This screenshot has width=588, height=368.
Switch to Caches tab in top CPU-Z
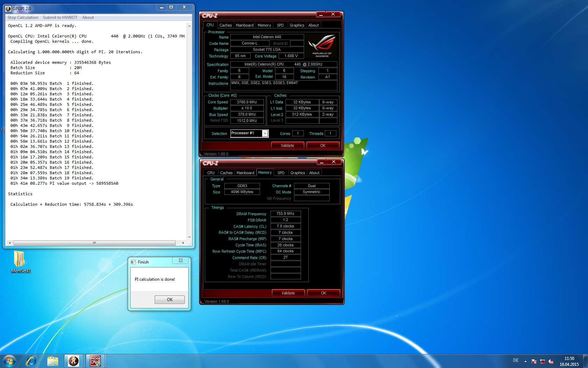point(225,25)
